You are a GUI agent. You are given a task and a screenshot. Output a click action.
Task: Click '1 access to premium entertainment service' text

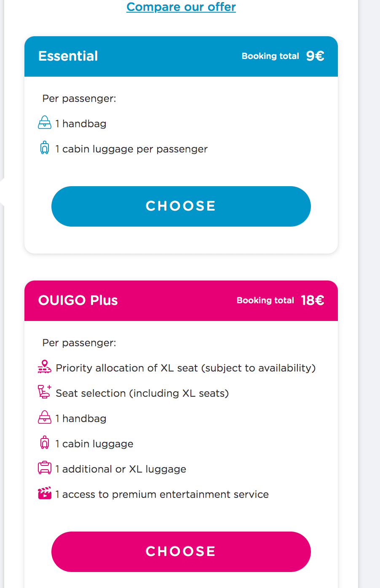coord(162,494)
